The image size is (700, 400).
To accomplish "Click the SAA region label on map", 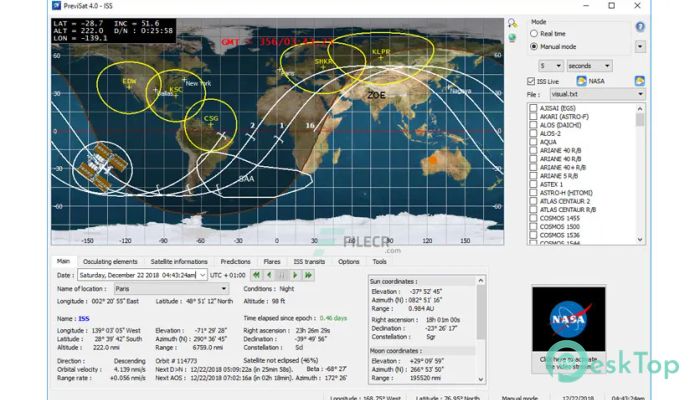I will tap(246, 179).
